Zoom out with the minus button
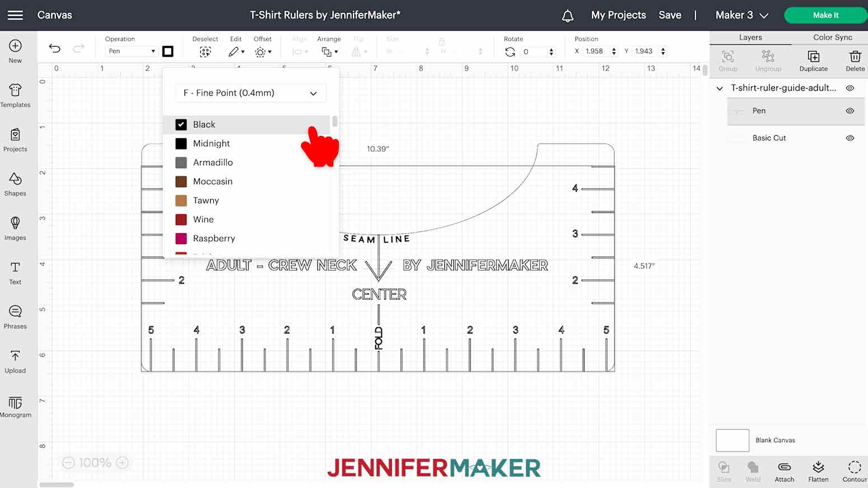 [x=68, y=463]
